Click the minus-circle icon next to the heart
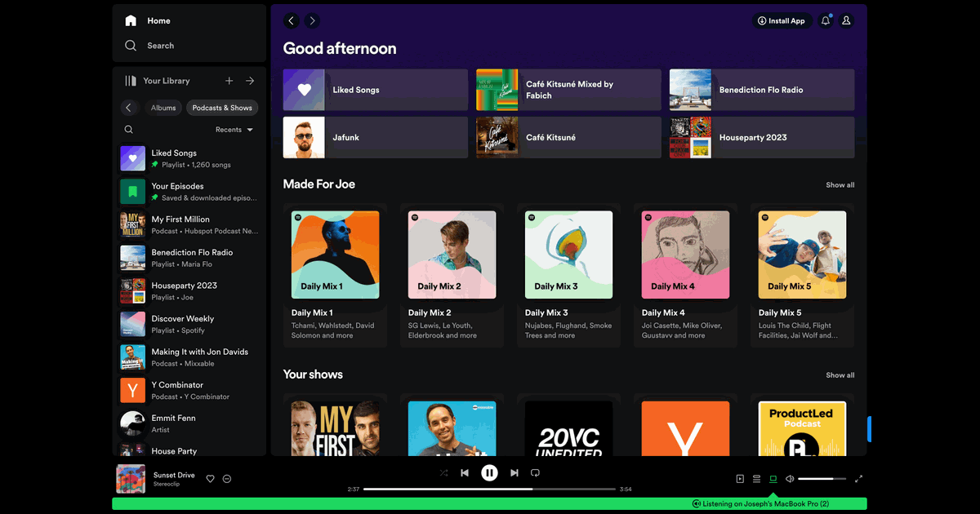 tap(227, 479)
